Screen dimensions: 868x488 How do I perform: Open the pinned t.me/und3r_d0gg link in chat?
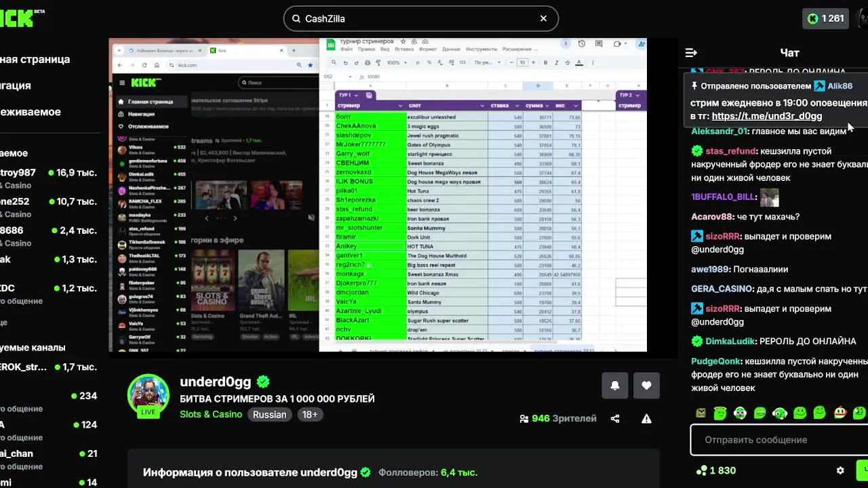[x=767, y=116]
